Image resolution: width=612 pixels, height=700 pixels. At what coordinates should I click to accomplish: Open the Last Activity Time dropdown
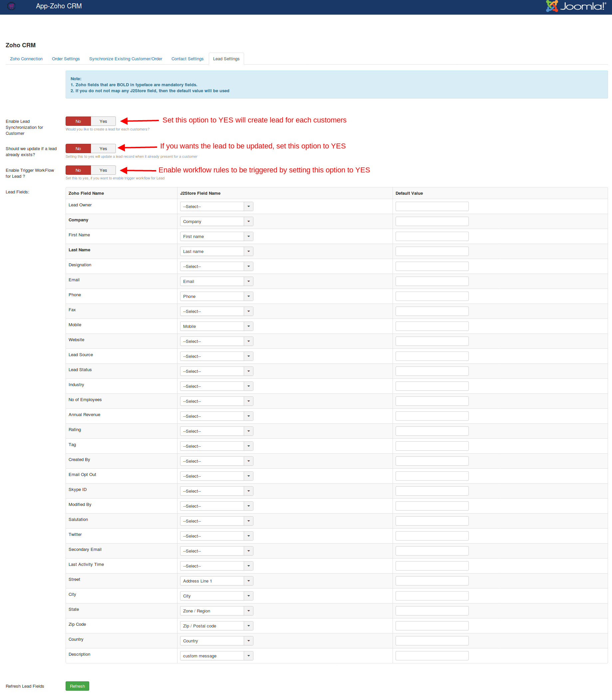pyautogui.click(x=216, y=566)
